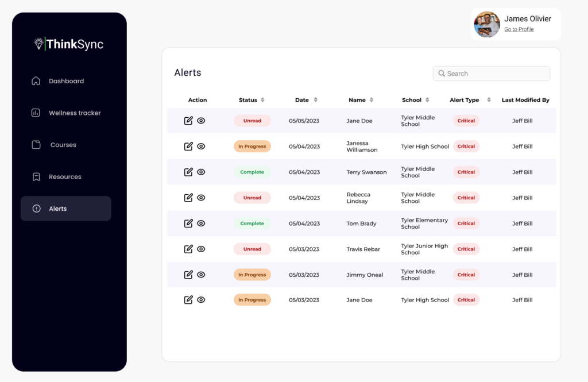Click James Olivier's profile photo
This screenshot has height=382, width=588.
point(487,24)
